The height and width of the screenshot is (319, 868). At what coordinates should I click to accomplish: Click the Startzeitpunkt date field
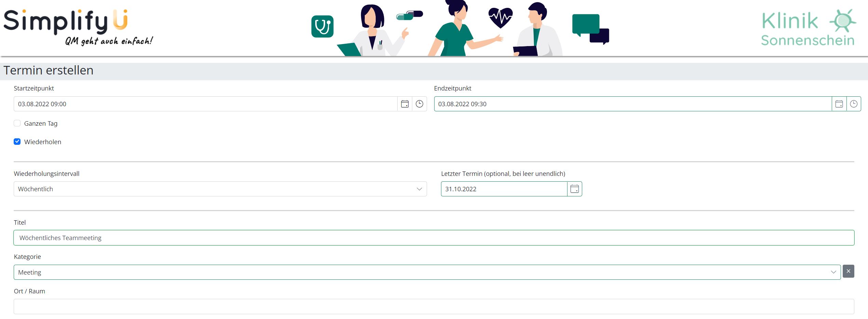pyautogui.click(x=205, y=104)
